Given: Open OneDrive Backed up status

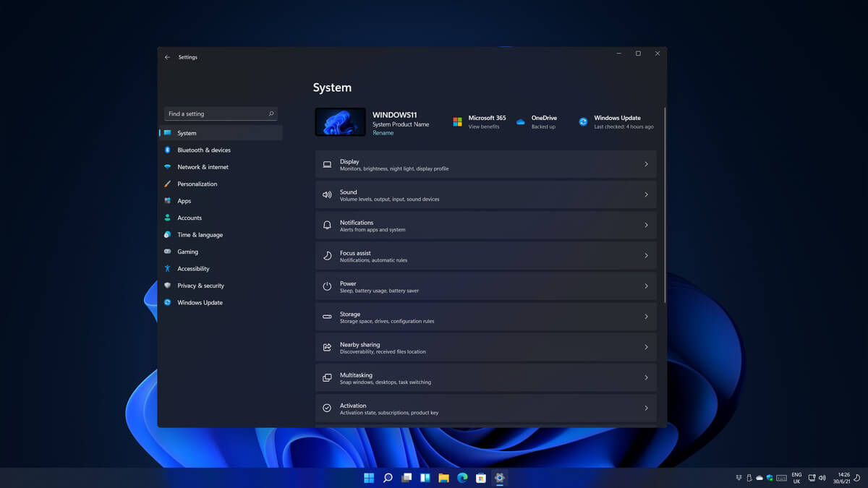Looking at the screenshot, I should pos(543,127).
